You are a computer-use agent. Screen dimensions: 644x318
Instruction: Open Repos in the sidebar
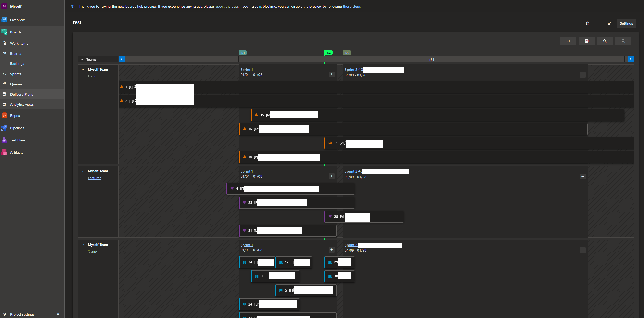click(x=15, y=116)
